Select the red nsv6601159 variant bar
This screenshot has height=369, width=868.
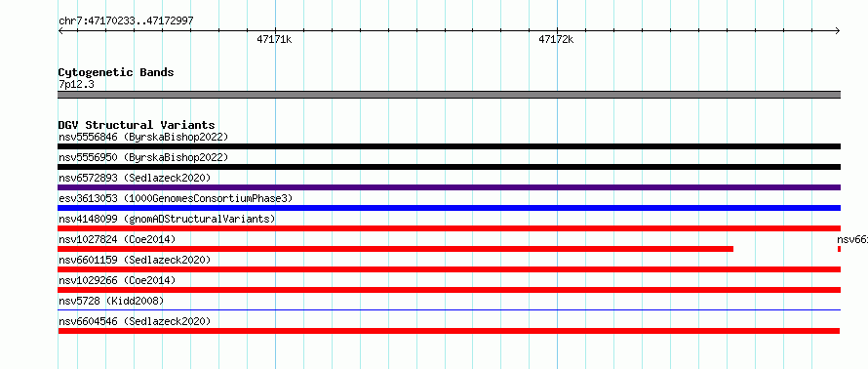click(449, 269)
